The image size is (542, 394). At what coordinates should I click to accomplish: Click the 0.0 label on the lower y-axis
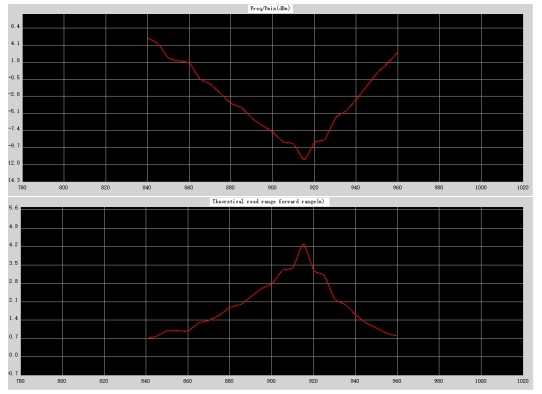[13, 355]
